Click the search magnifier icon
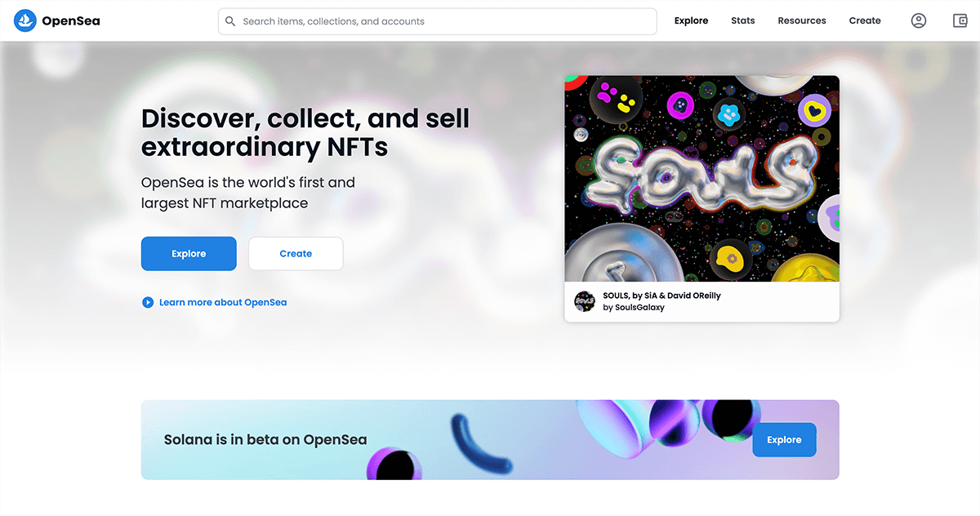This screenshot has height=516, width=980. (230, 20)
